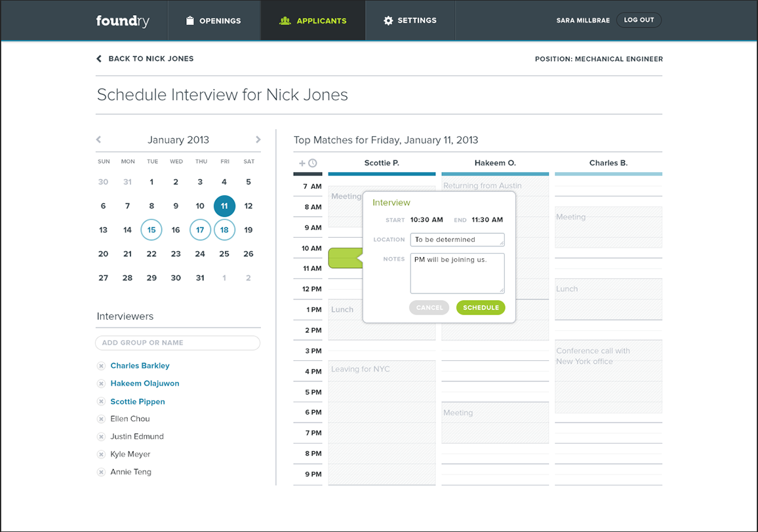
Task: Click the Hakeem Olajuwon interviewer name
Action: [x=145, y=384]
